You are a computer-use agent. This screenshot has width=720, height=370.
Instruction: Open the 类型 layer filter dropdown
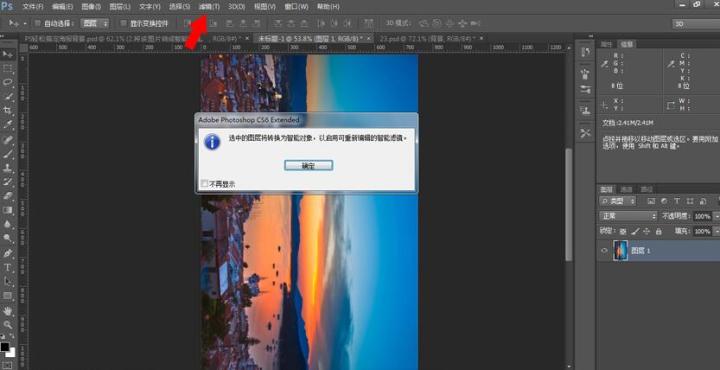(x=618, y=201)
